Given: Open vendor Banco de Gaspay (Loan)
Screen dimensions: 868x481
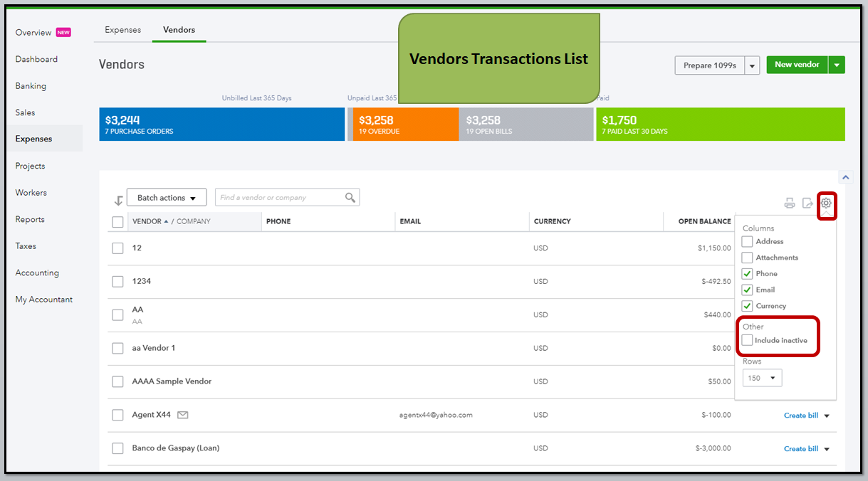Looking at the screenshot, I should pyautogui.click(x=176, y=448).
